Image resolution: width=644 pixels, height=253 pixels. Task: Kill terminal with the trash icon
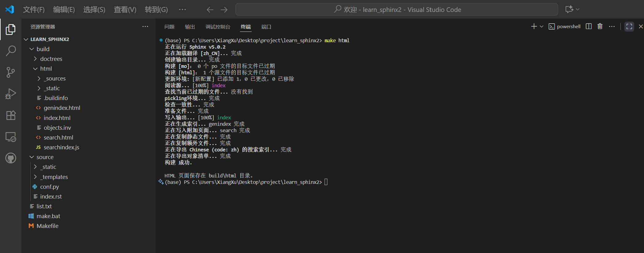point(600,27)
